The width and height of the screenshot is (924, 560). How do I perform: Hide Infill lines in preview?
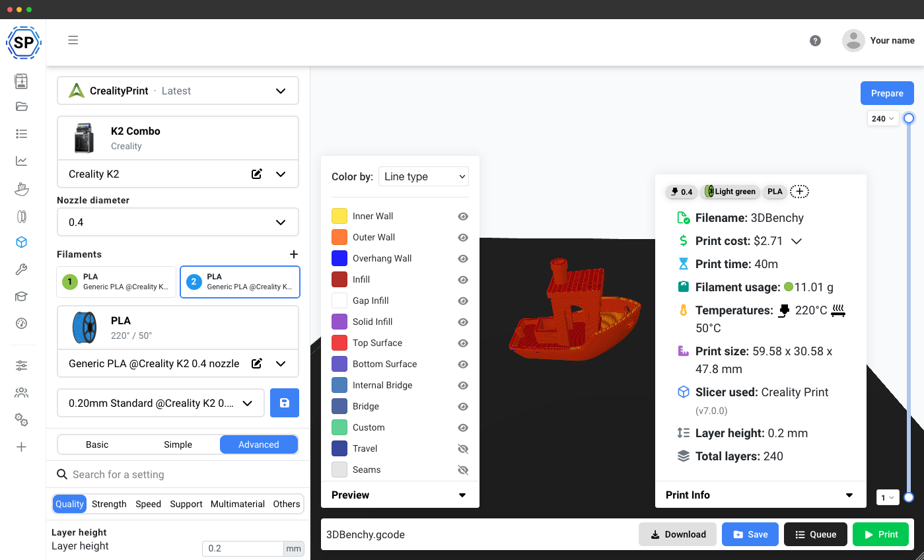463,279
